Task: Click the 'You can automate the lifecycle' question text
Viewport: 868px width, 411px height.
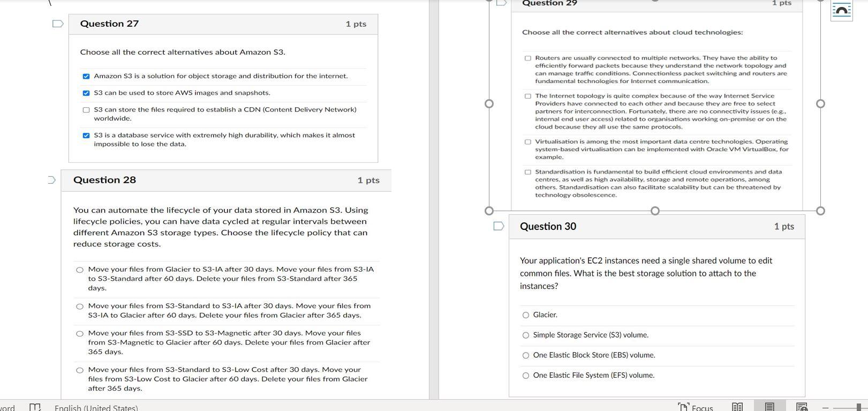Action: tap(221, 227)
